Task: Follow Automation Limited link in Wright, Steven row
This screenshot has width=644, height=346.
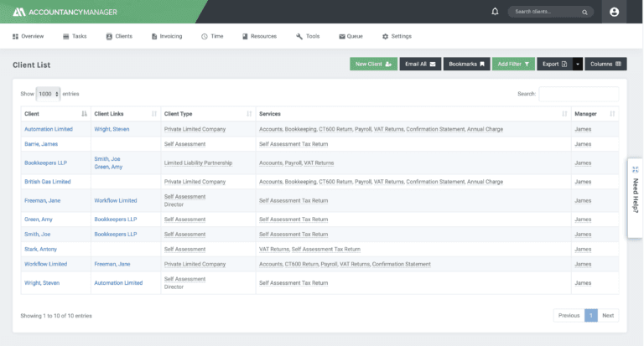Action: coord(118,283)
